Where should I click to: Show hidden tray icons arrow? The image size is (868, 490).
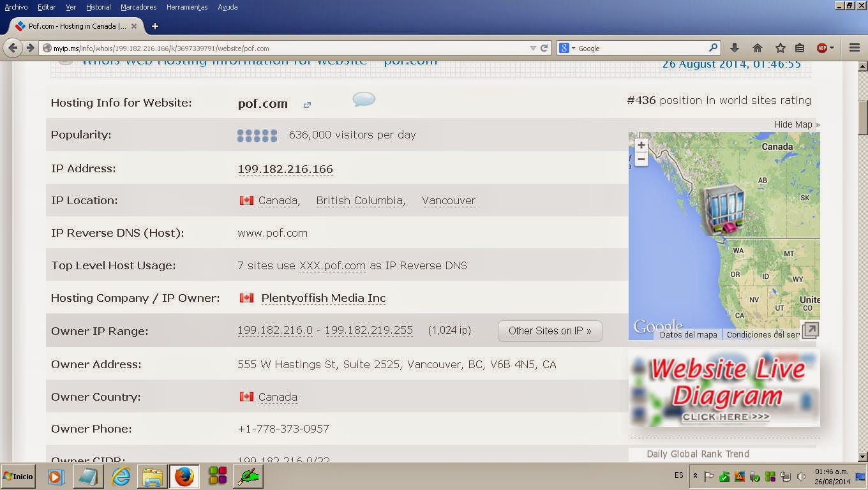694,477
